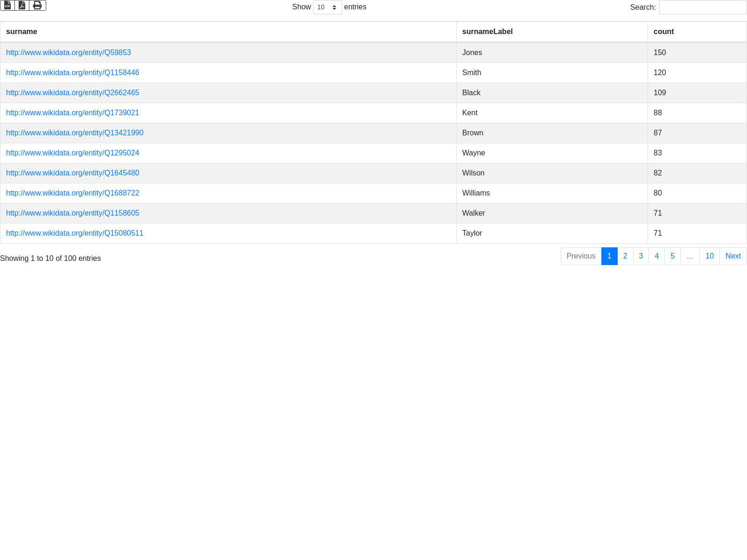Image resolution: width=747 pixels, height=560 pixels.
Task: Sort table by count column header
Action: pyautogui.click(x=663, y=32)
